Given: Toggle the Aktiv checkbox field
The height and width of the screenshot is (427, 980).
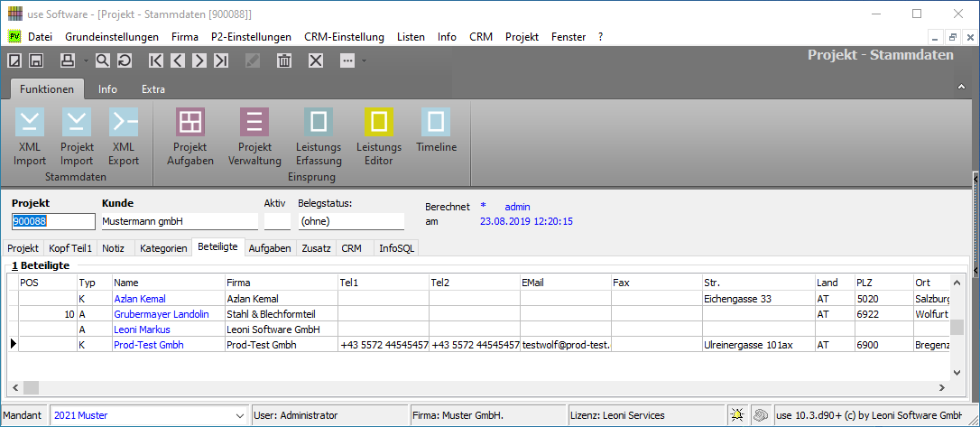Looking at the screenshot, I should [x=276, y=221].
